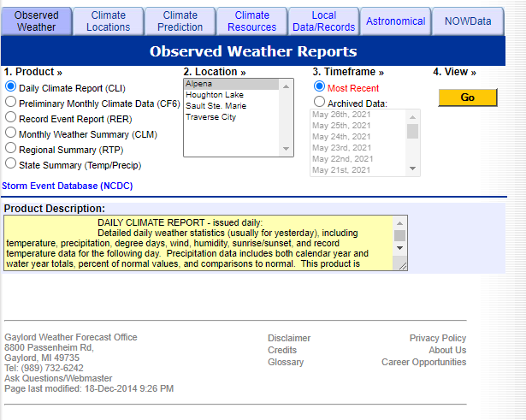Screen dimensions: 526x420
Task: Open the Glossary footer link
Action: (x=285, y=362)
